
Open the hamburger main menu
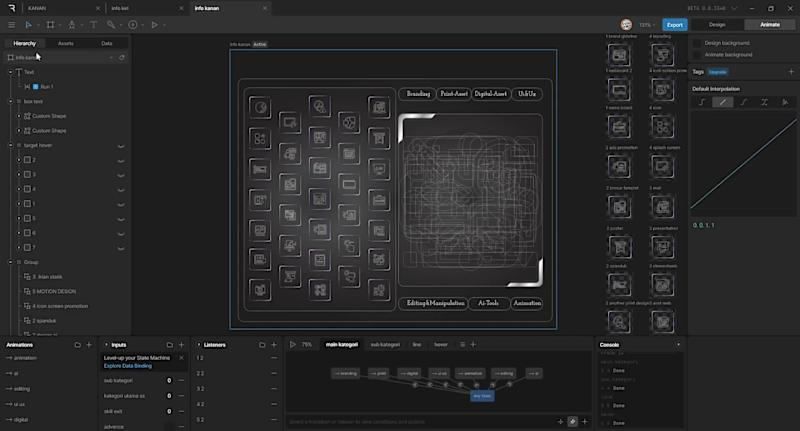[11, 24]
